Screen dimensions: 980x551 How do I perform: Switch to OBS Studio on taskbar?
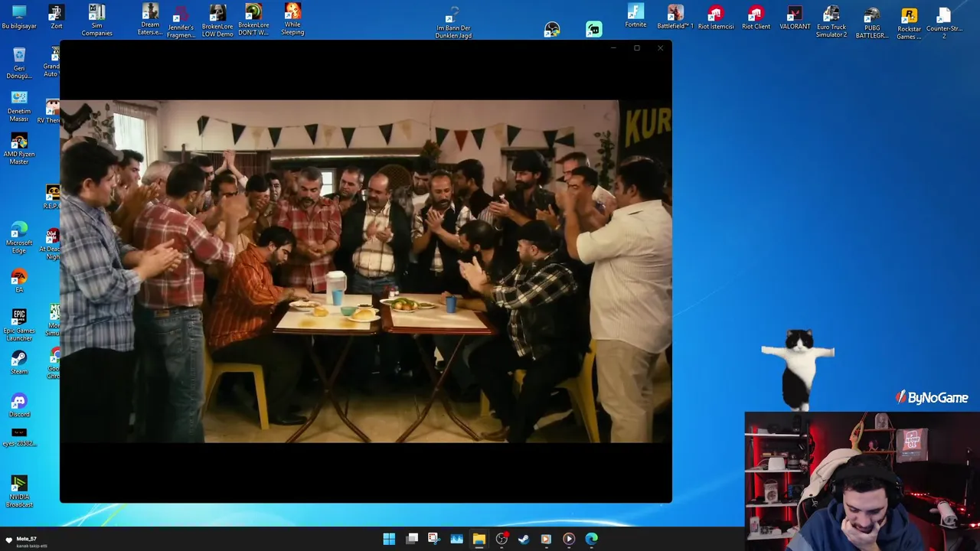click(x=501, y=539)
